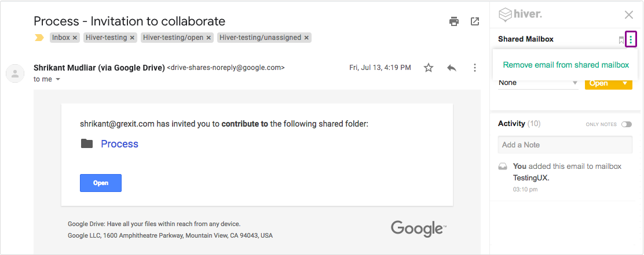
Task: Close the Hiver side panel
Action: pyautogui.click(x=629, y=15)
